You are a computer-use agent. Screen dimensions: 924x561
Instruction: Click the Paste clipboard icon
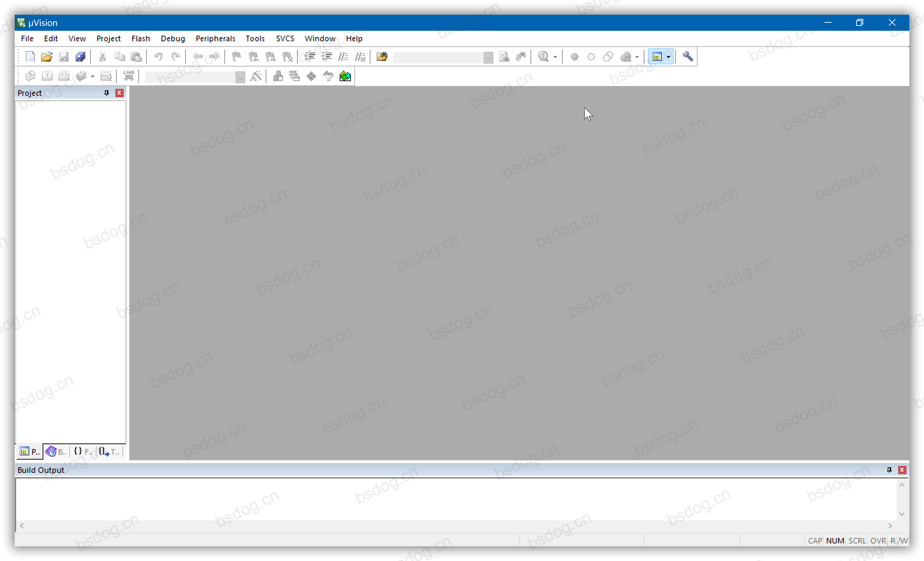pyautogui.click(x=136, y=57)
